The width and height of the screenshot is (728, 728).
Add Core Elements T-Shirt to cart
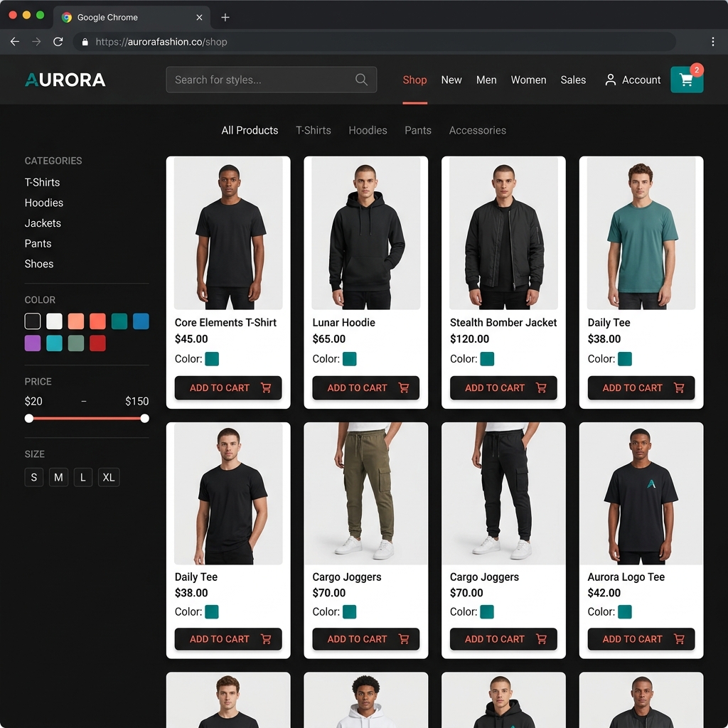(228, 387)
